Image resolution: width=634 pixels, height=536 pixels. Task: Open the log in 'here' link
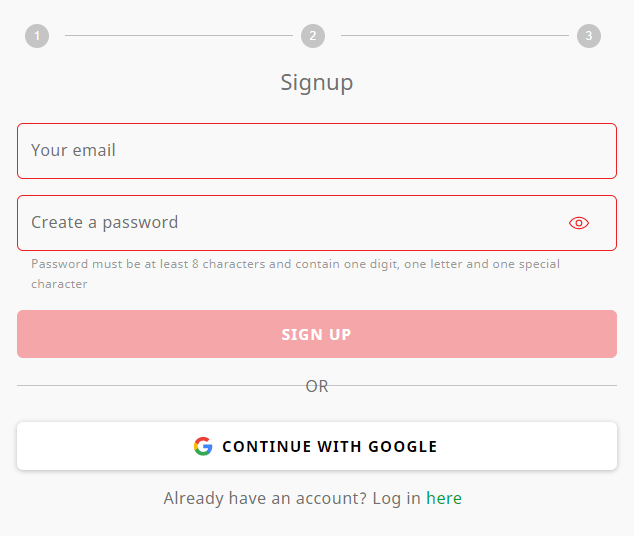444,498
